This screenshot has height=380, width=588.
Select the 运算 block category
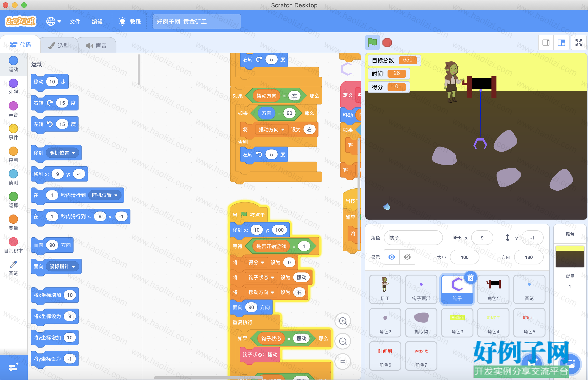point(13,200)
